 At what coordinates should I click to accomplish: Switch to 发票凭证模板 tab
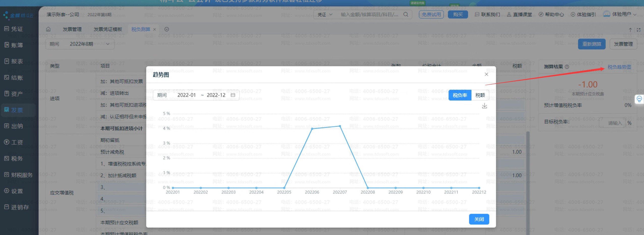click(x=108, y=29)
